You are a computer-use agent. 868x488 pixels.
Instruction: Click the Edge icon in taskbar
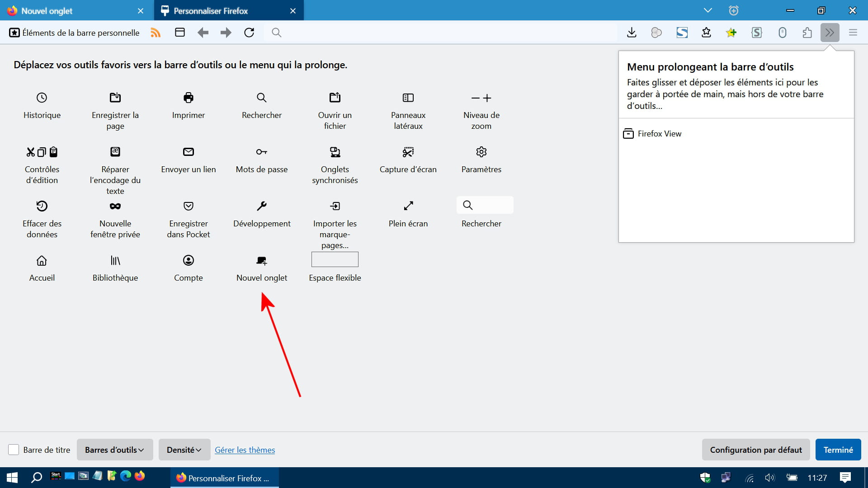click(126, 476)
